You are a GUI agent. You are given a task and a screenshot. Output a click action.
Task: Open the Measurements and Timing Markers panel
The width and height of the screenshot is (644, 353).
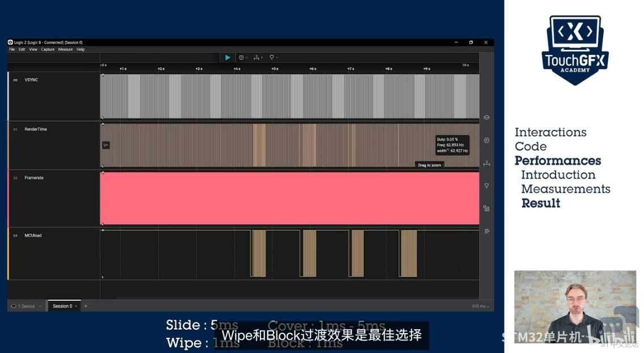pyautogui.click(x=486, y=163)
